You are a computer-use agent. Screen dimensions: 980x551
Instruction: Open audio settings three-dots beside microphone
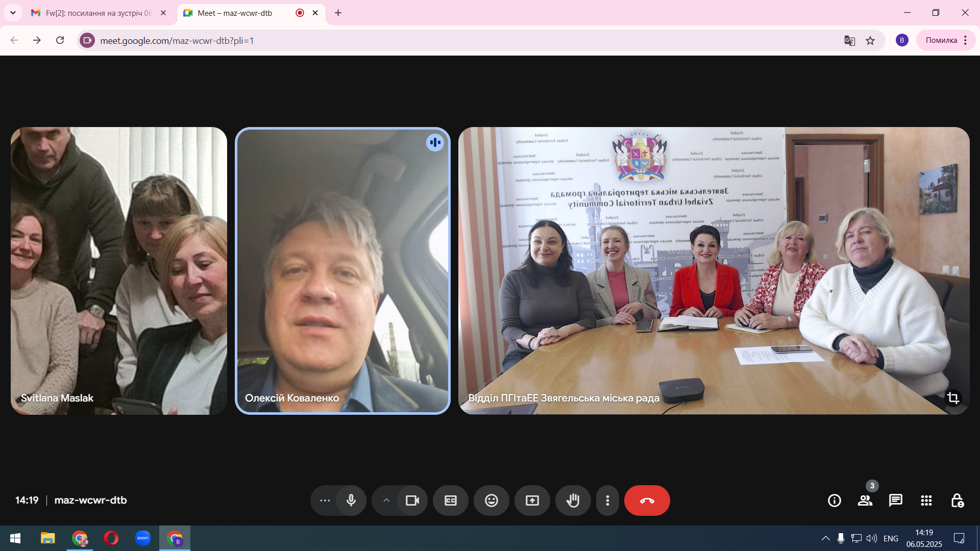tap(325, 500)
